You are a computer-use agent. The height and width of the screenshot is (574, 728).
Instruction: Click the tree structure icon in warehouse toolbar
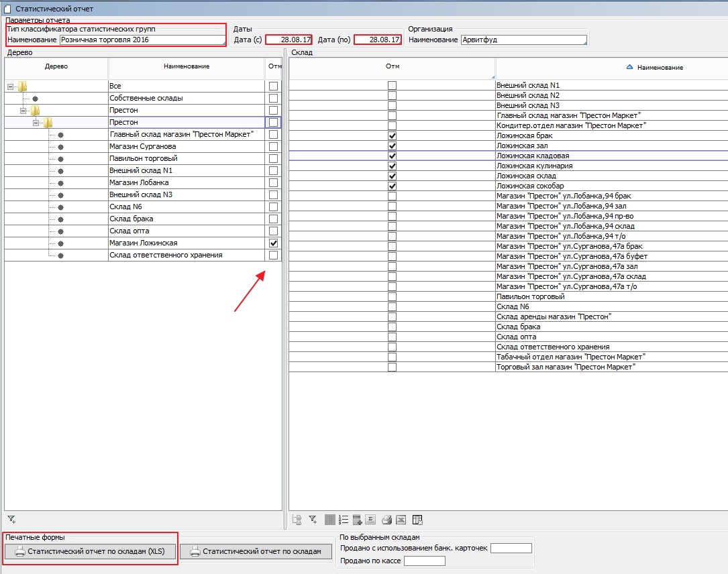pyautogui.click(x=298, y=520)
